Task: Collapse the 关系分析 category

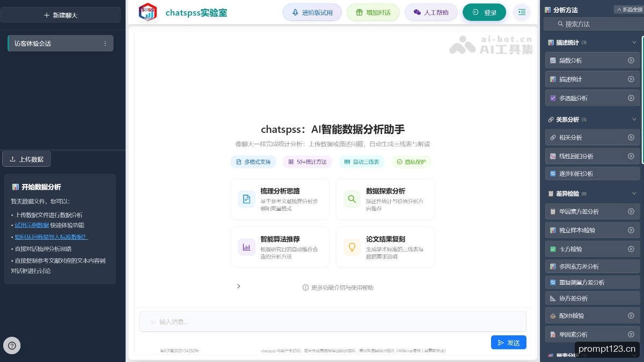Action: tap(634, 120)
